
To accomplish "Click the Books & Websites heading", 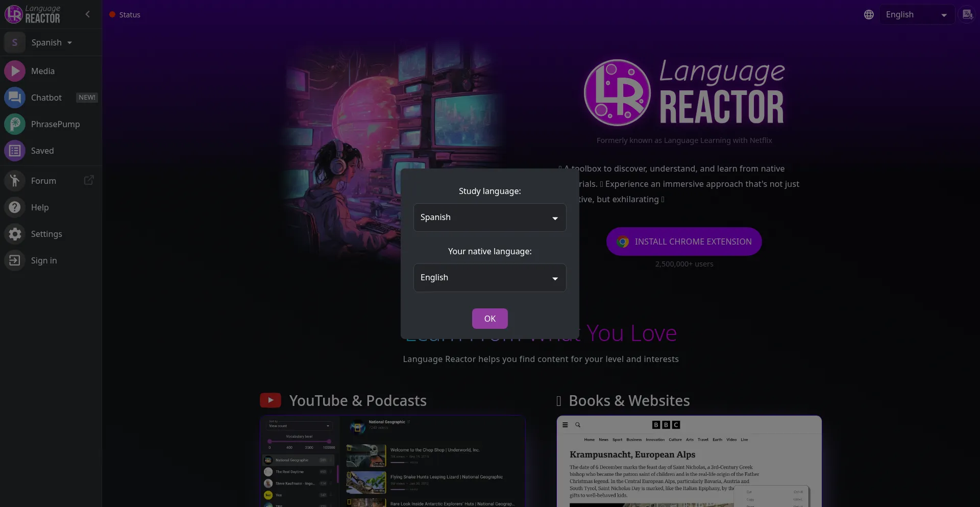I will tap(629, 401).
